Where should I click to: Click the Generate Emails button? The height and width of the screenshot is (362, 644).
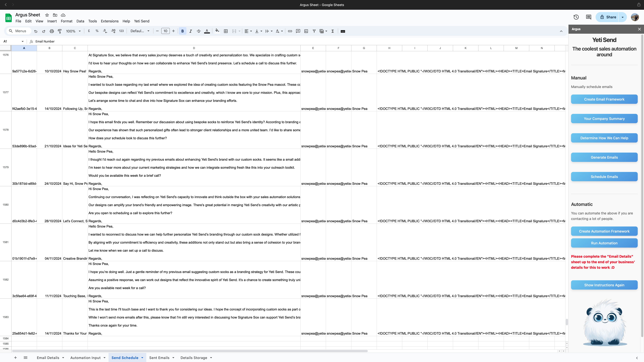pyautogui.click(x=604, y=157)
